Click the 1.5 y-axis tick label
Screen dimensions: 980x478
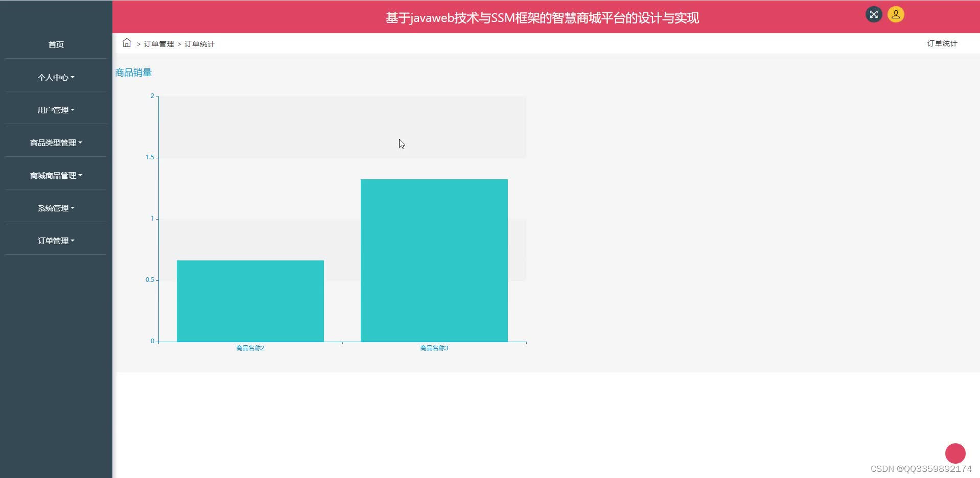(x=150, y=157)
